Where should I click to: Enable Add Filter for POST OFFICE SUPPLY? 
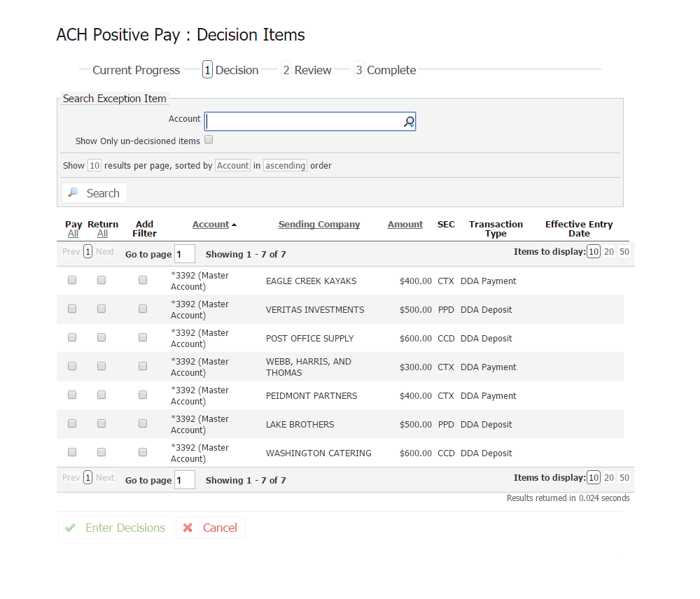pyautogui.click(x=143, y=337)
